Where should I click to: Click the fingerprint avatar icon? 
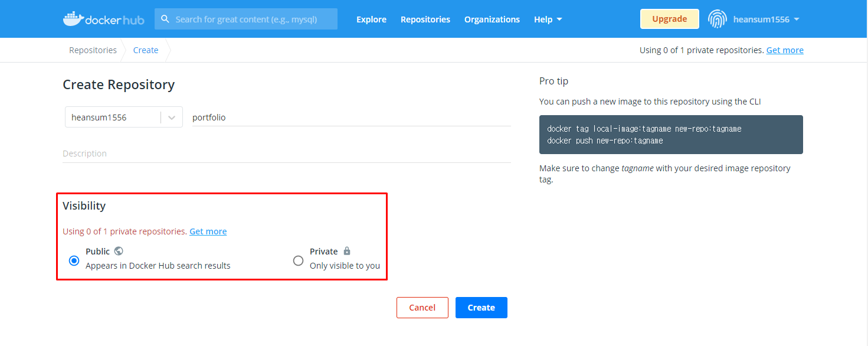pyautogui.click(x=718, y=19)
